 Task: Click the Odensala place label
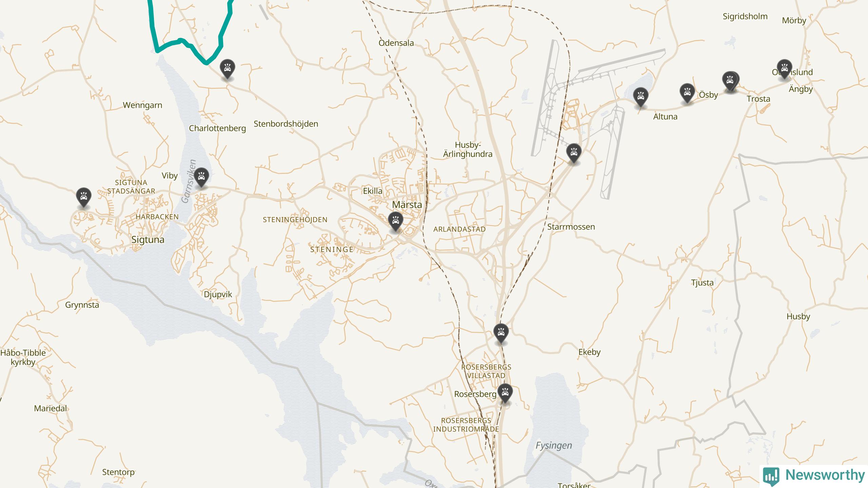point(396,43)
